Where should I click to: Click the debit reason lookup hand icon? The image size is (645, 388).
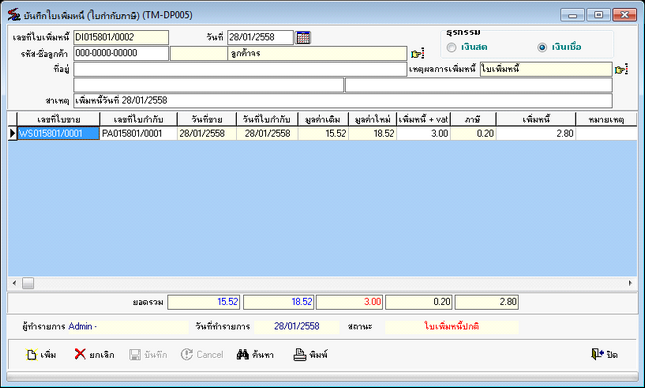pos(621,70)
